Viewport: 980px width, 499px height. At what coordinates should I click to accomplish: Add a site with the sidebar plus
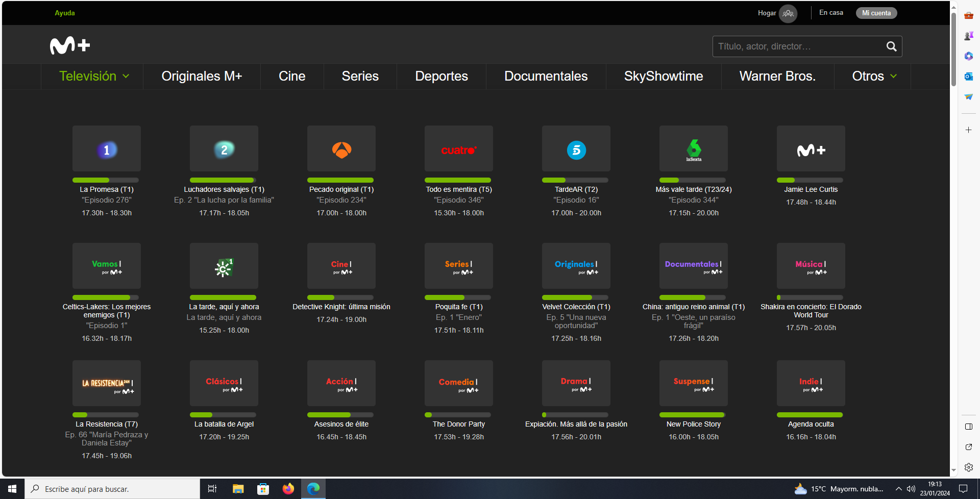pos(969,130)
